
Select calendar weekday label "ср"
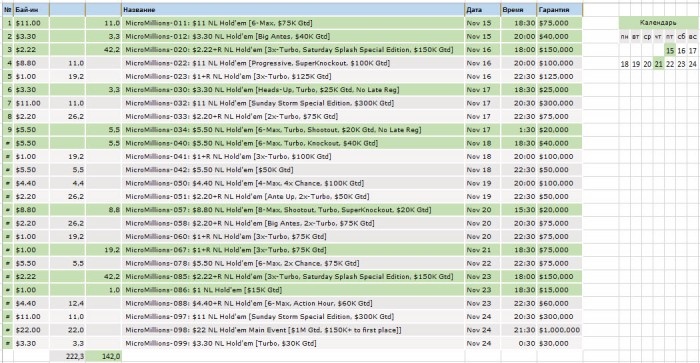pos(647,37)
